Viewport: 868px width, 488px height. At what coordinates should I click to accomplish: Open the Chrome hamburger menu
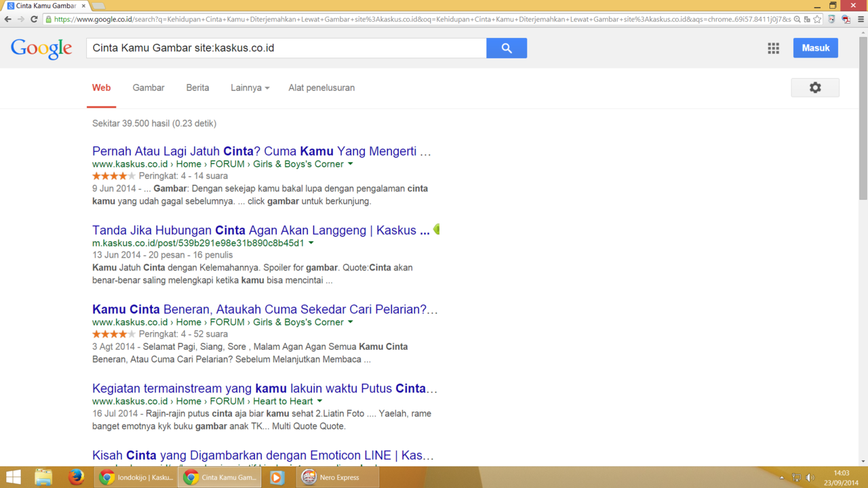point(861,19)
